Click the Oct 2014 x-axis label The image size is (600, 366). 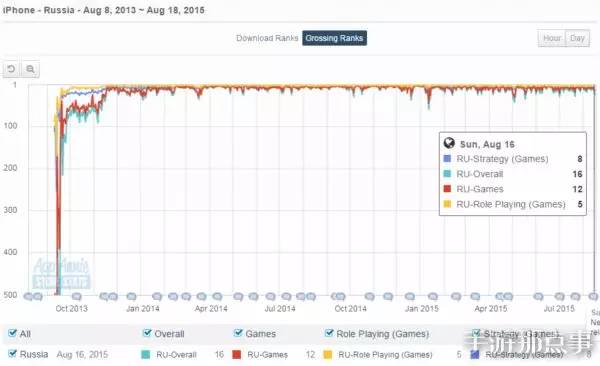[x=351, y=309]
